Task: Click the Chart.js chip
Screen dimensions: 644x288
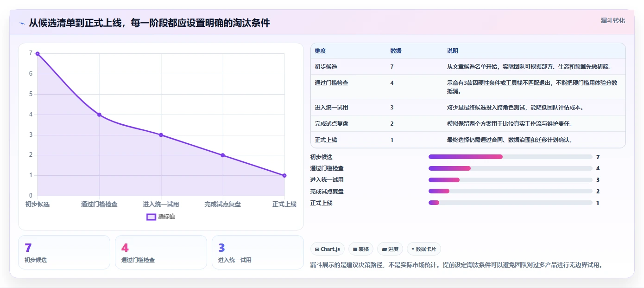Action: (327, 249)
